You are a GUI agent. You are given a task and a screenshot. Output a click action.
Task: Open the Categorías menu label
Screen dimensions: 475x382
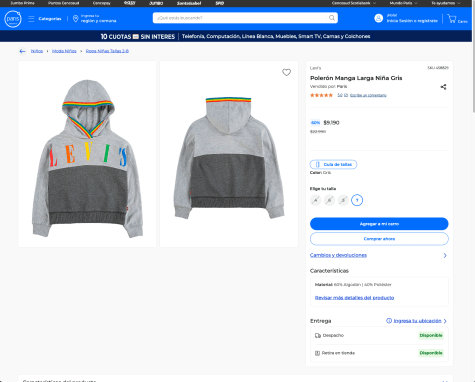click(50, 19)
